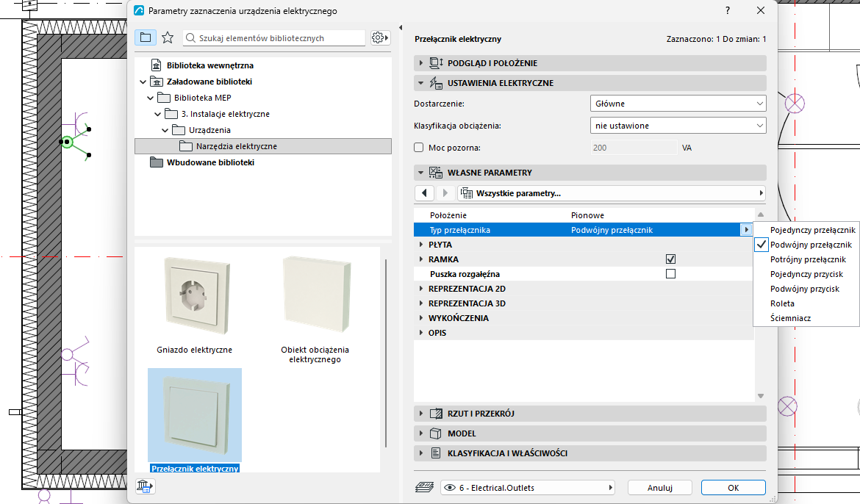Collapse the Biblioteka MEP tree node

point(150,98)
